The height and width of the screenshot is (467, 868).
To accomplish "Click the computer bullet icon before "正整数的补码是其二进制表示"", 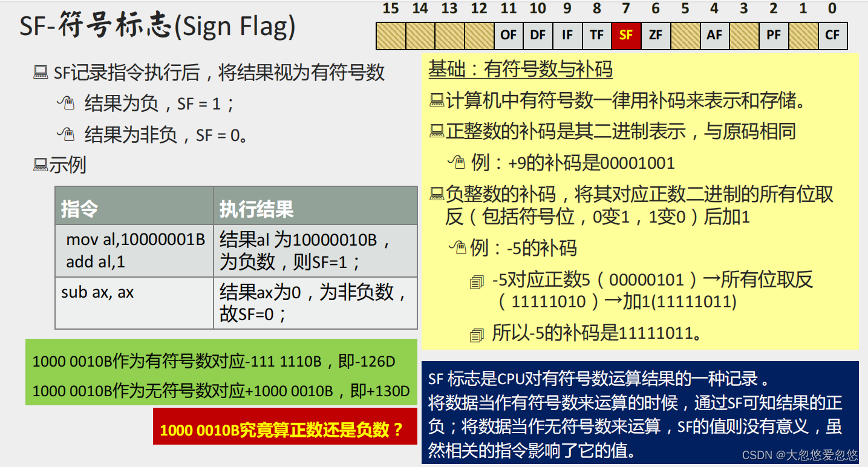I will coord(437,131).
